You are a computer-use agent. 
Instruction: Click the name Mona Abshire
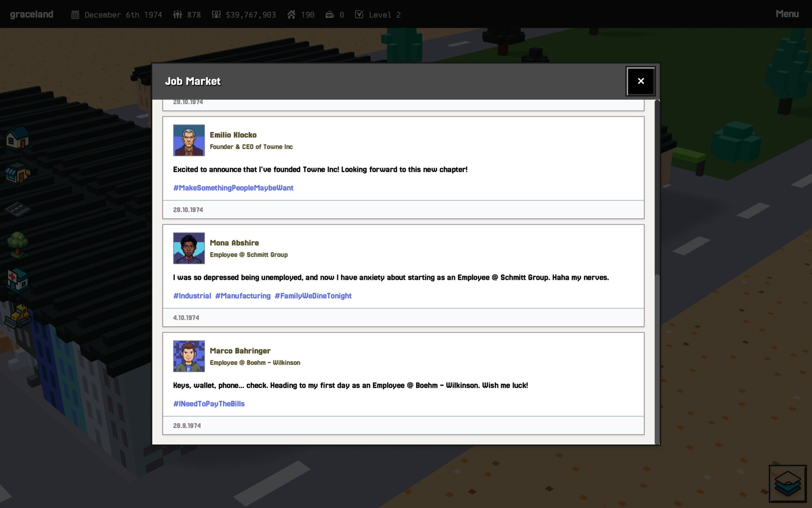[234, 243]
